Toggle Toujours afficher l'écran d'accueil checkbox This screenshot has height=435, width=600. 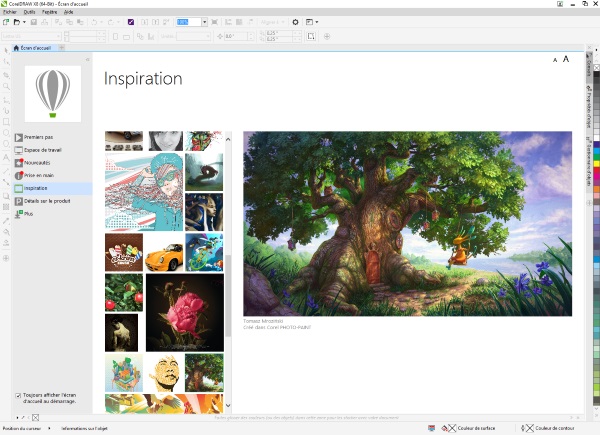click(x=18, y=396)
